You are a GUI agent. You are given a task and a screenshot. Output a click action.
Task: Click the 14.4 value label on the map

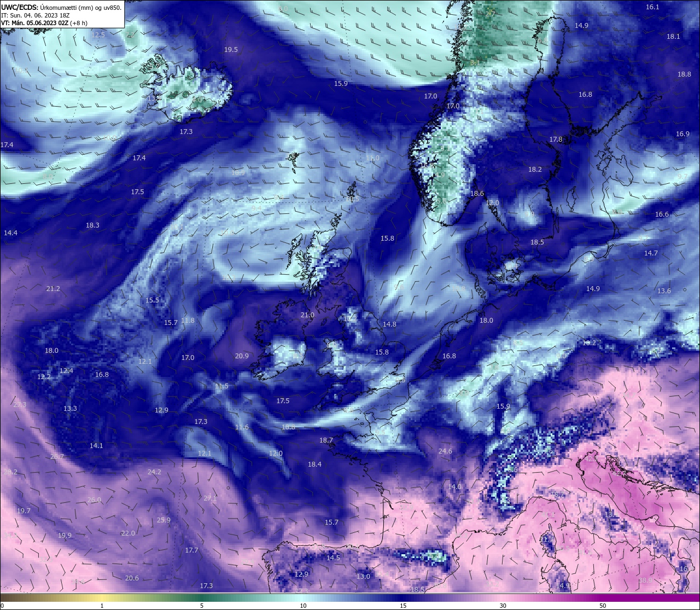(x=10, y=233)
